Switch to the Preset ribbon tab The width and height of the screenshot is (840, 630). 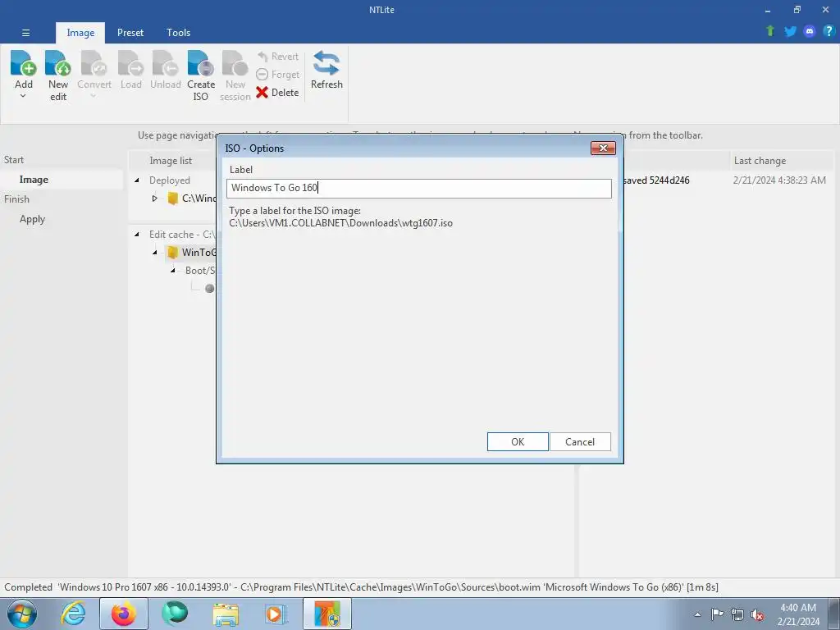pos(130,33)
